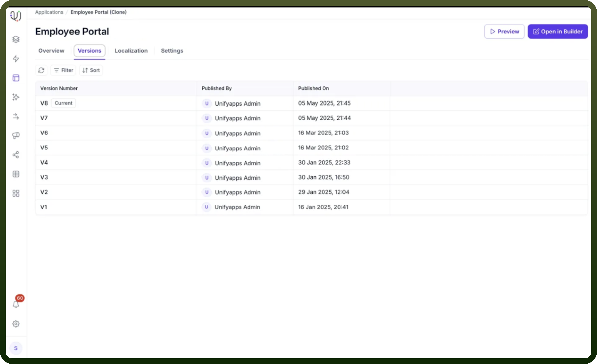This screenshot has width=597, height=364.
Task: Open the lightning bolt automations icon
Action: [x=16, y=59]
